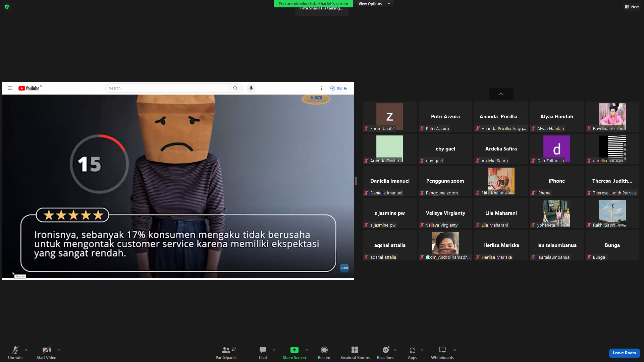This screenshot has height=362, width=644.
Task: Select the eby gael tile
Action: click(x=445, y=149)
